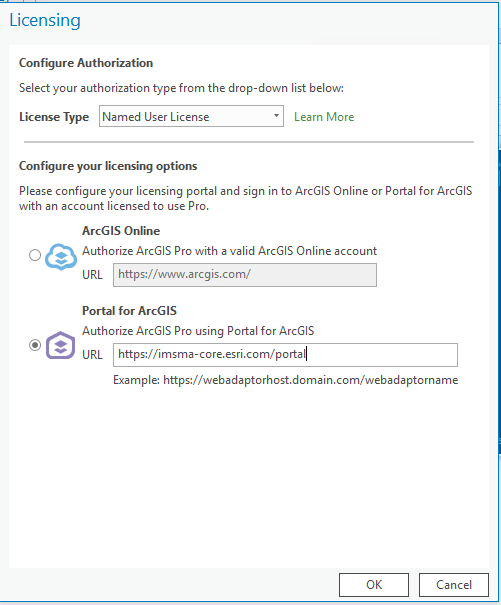Click into the Portal for ArcGIS URL field
Viewport: 501px width, 605px height.
285,355
